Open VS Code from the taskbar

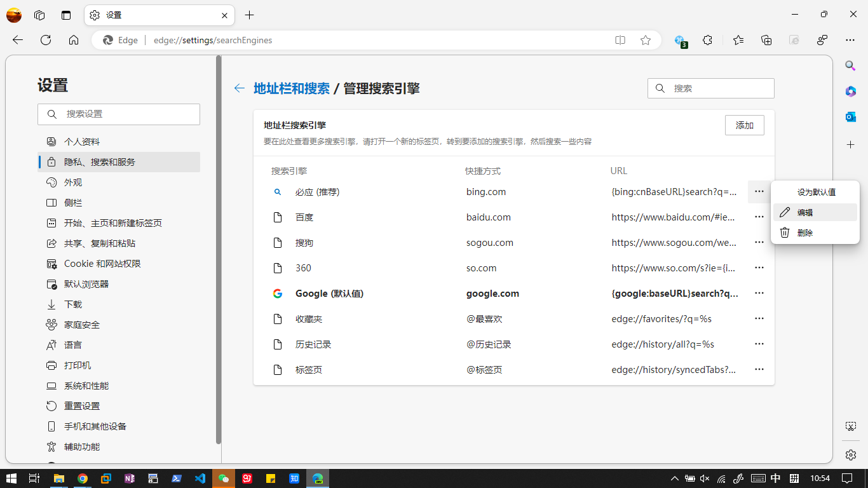coord(200,478)
